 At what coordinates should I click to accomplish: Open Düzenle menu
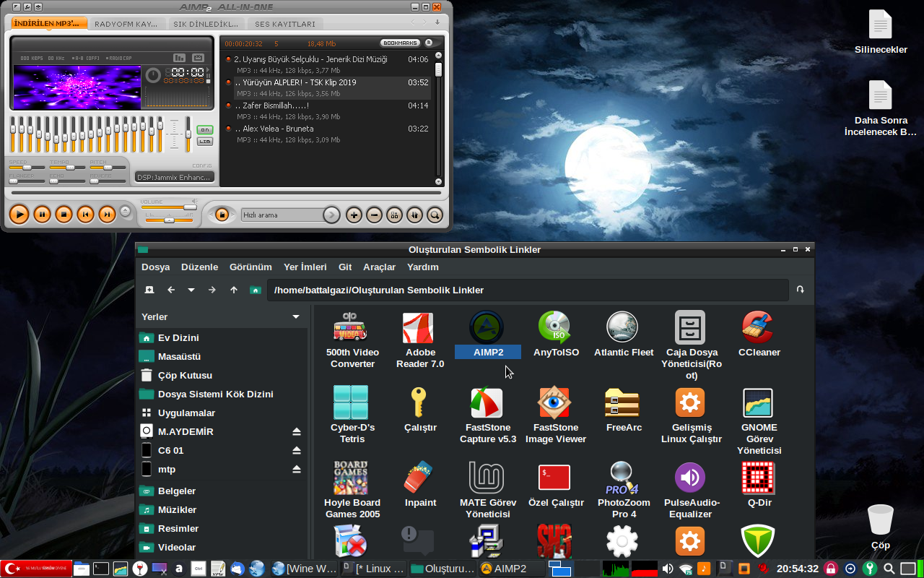click(x=199, y=267)
